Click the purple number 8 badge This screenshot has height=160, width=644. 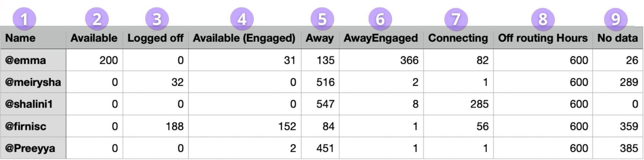click(x=543, y=19)
